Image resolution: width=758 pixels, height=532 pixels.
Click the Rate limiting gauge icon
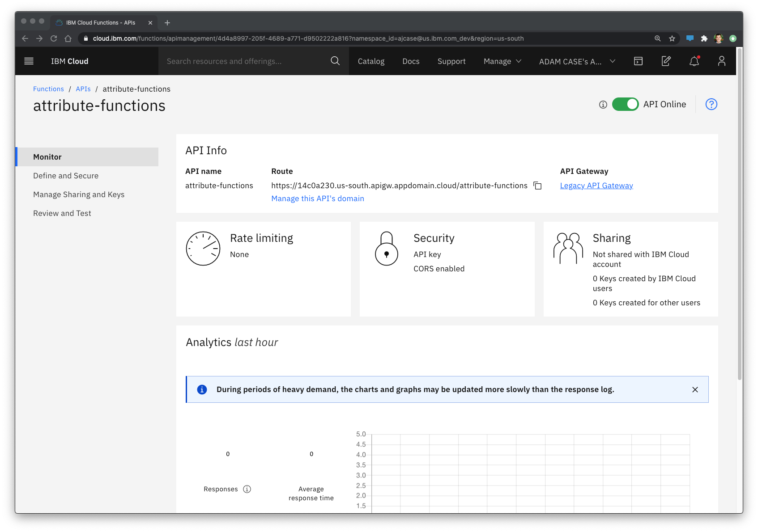pos(203,249)
